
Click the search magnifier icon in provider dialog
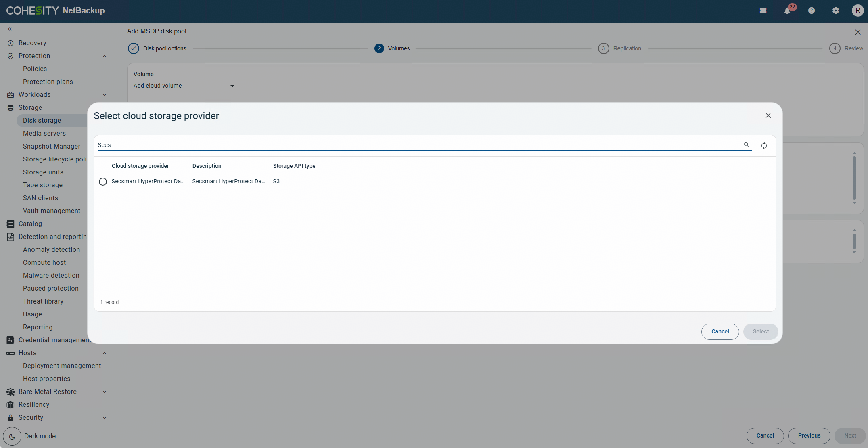(x=747, y=145)
